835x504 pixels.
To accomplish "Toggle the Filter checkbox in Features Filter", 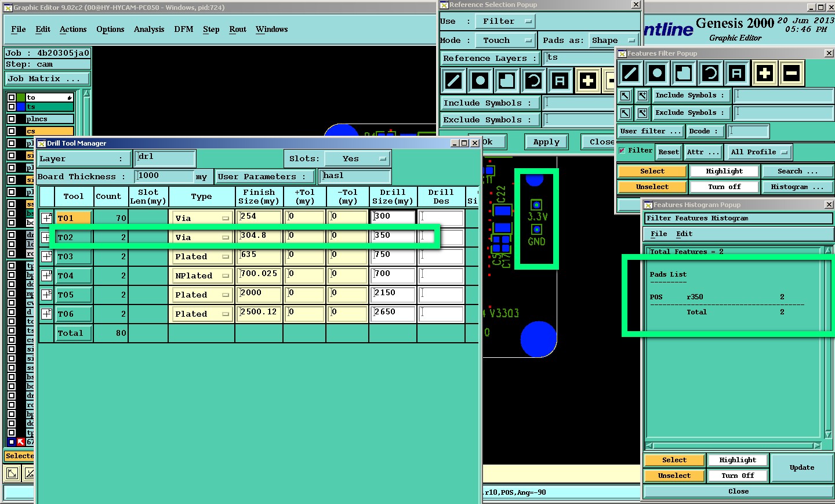I will click(x=622, y=150).
